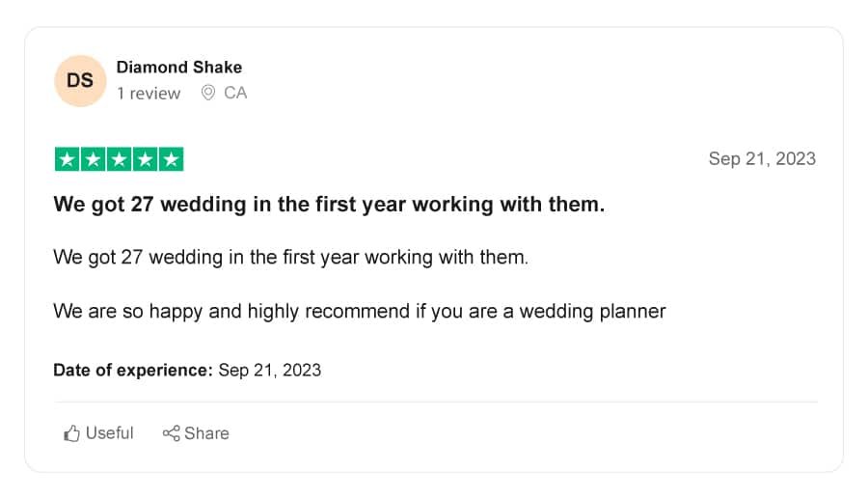Click the "1 review" count text
This screenshot has height=499, width=868.
pos(149,93)
